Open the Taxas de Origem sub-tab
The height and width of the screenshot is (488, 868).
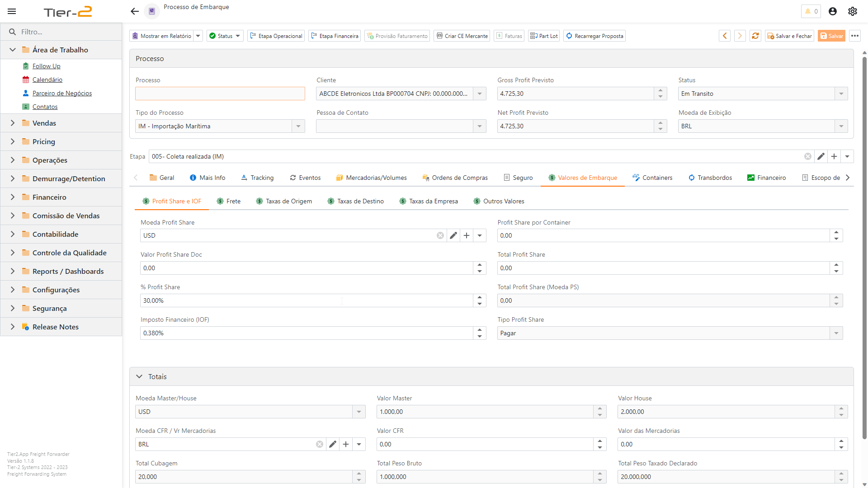pos(284,201)
